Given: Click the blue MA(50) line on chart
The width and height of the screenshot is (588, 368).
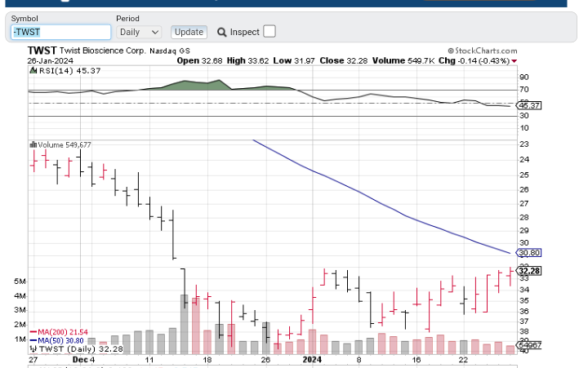Looking at the screenshot, I should click(381, 203).
